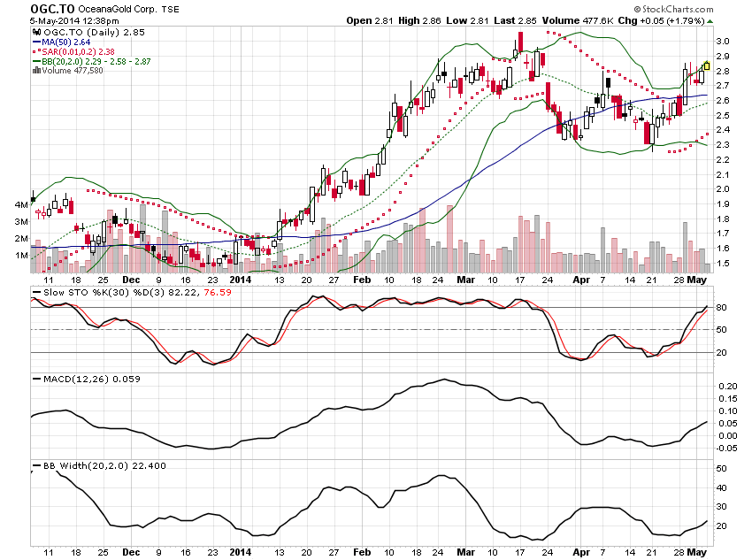This screenshot has width=752, height=560.
Task: Click the TSE exchange label
Action: [x=170, y=9]
